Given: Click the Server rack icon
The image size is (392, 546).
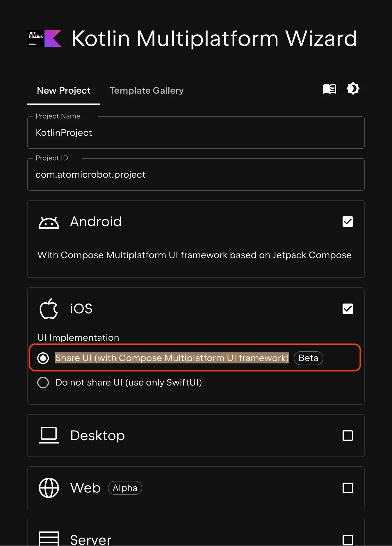Looking at the screenshot, I should (x=49, y=539).
